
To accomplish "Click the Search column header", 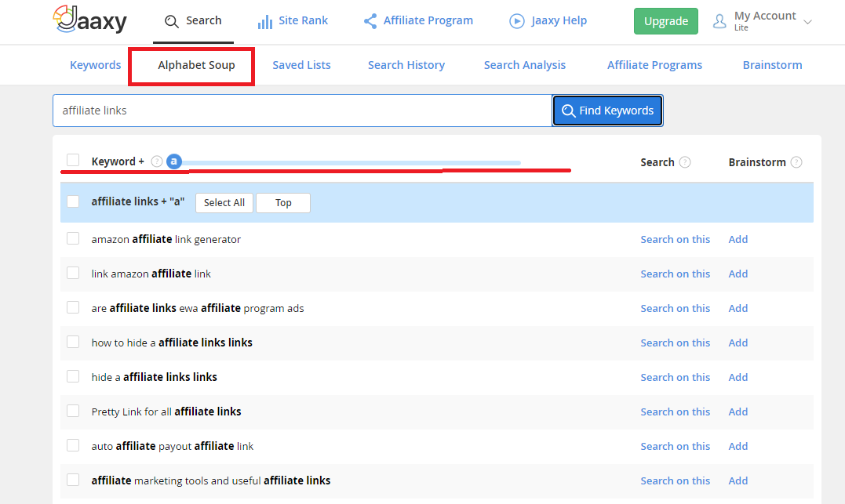I will [x=657, y=162].
